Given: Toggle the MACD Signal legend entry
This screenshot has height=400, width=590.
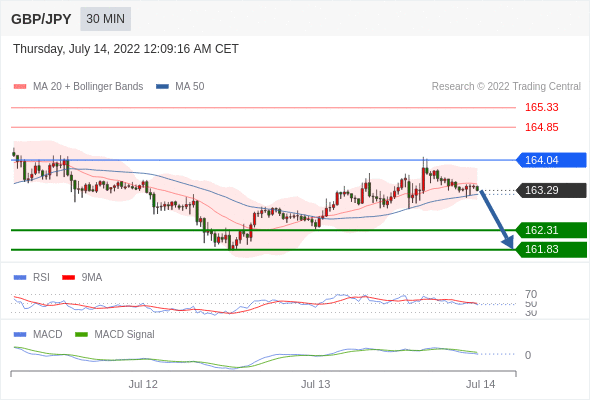Looking at the screenshot, I should [115, 335].
